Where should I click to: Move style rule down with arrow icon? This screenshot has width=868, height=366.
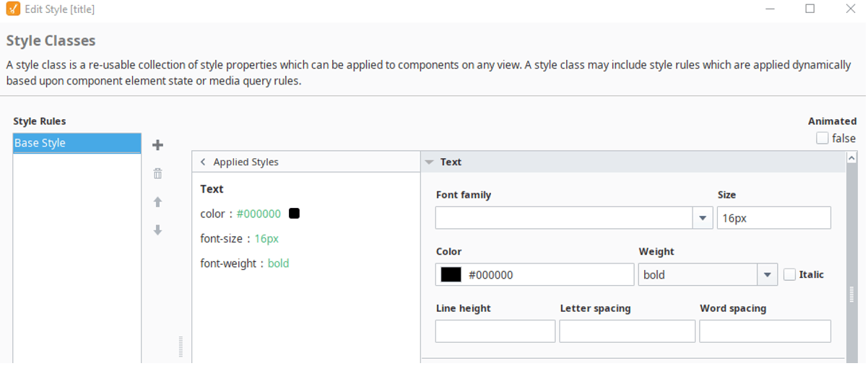(x=157, y=230)
